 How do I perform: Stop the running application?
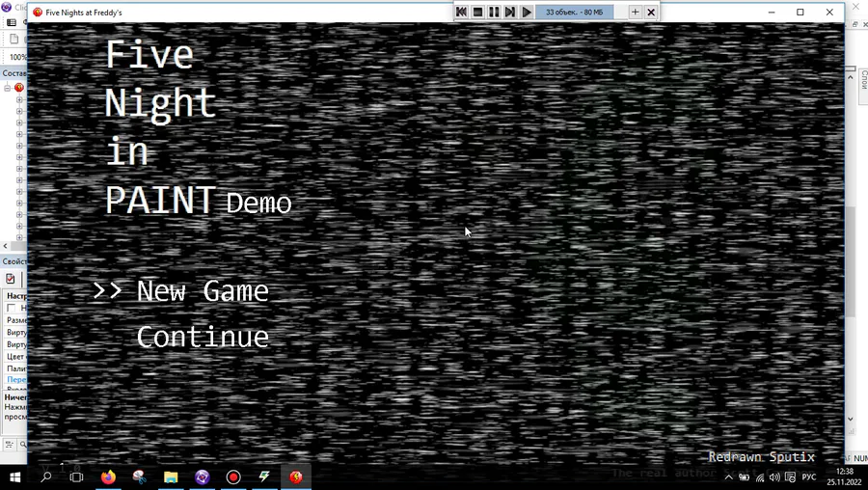(477, 13)
